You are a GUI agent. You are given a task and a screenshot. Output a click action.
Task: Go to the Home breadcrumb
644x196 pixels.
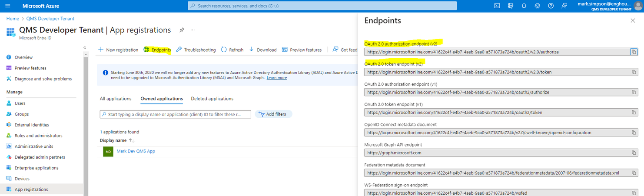[x=13, y=19]
